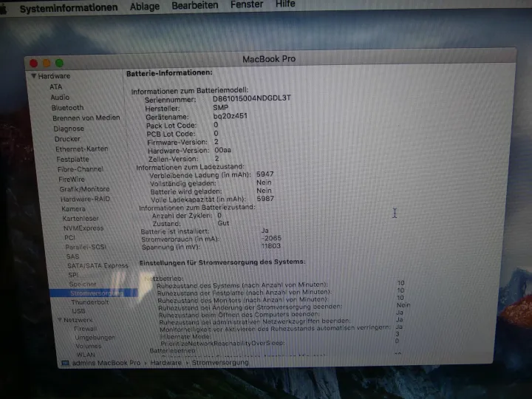The image size is (532, 399).
Task: Click Hardware in the path bar
Action: 166,363
